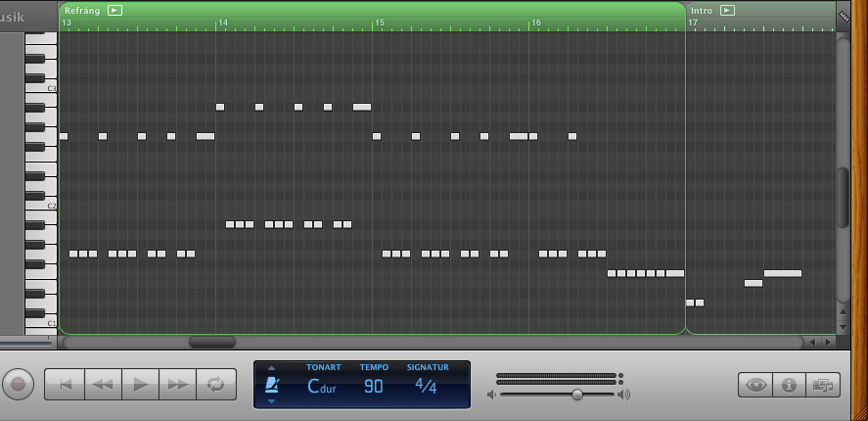Click the horizontal scrollbar thumb
868x421 pixels.
[x=212, y=342]
